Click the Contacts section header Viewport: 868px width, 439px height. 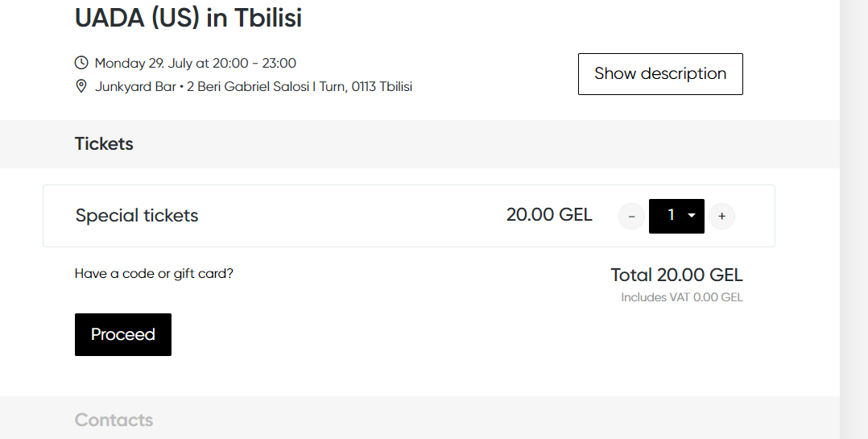[114, 420]
